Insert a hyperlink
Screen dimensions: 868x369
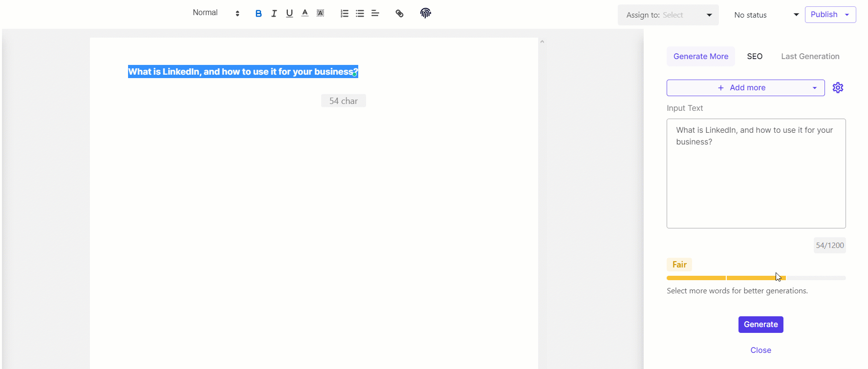click(x=400, y=14)
